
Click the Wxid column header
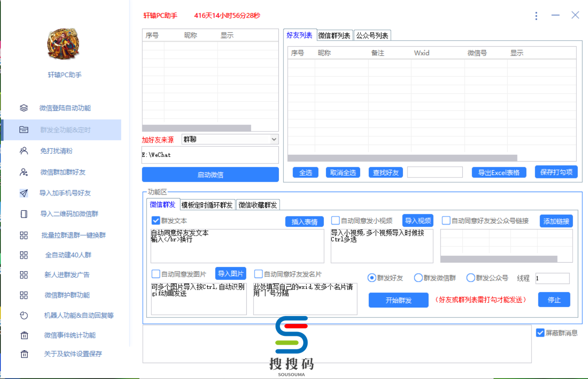(x=422, y=53)
